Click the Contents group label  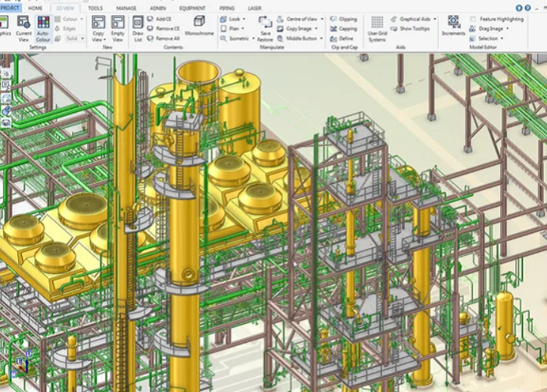[173, 47]
